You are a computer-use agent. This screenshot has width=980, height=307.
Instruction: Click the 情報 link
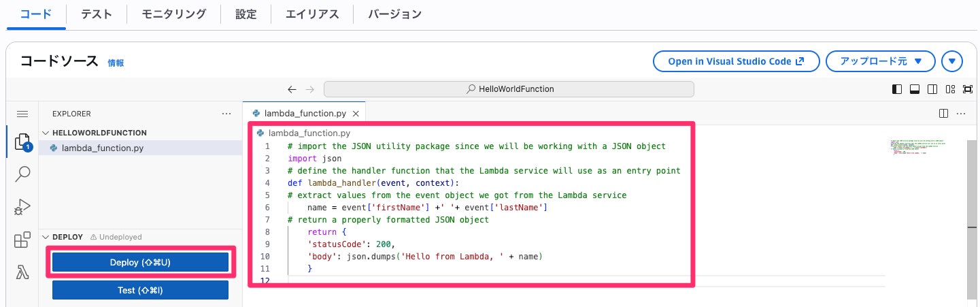[x=116, y=63]
